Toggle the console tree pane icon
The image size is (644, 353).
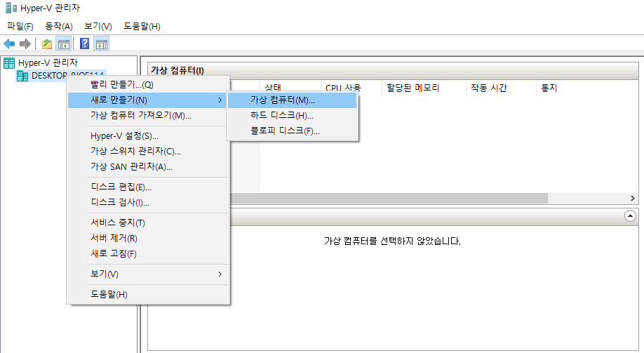pos(64,44)
